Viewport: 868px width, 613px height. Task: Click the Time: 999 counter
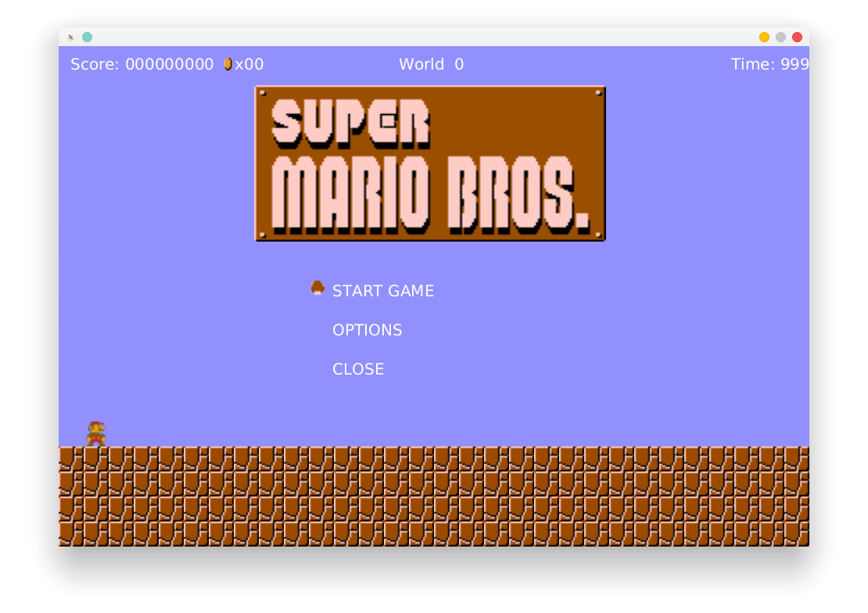pyautogui.click(x=769, y=64)
